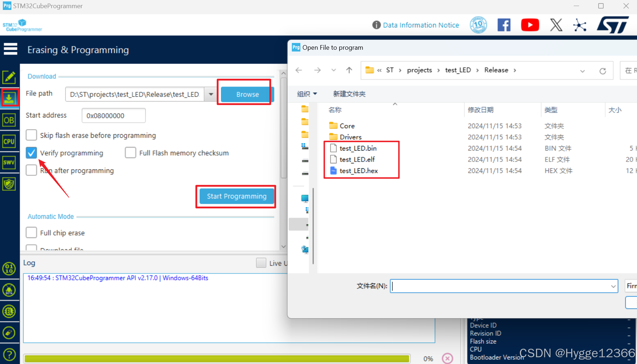Click the File path text field
This screenshot has height=364, width=637.
[135, 94]
